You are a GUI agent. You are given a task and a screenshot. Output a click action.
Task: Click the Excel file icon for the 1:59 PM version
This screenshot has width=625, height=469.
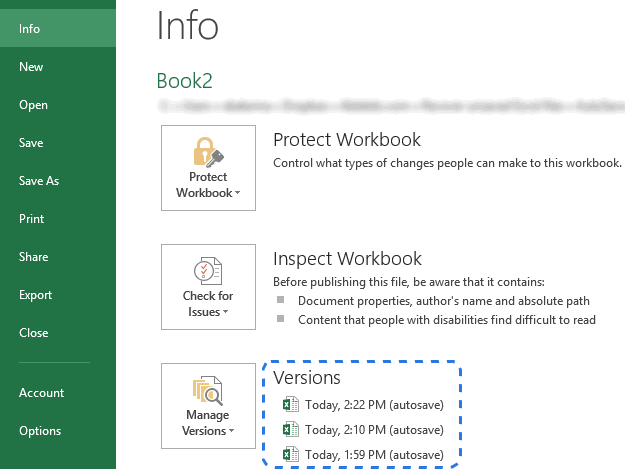click(291, 455)
